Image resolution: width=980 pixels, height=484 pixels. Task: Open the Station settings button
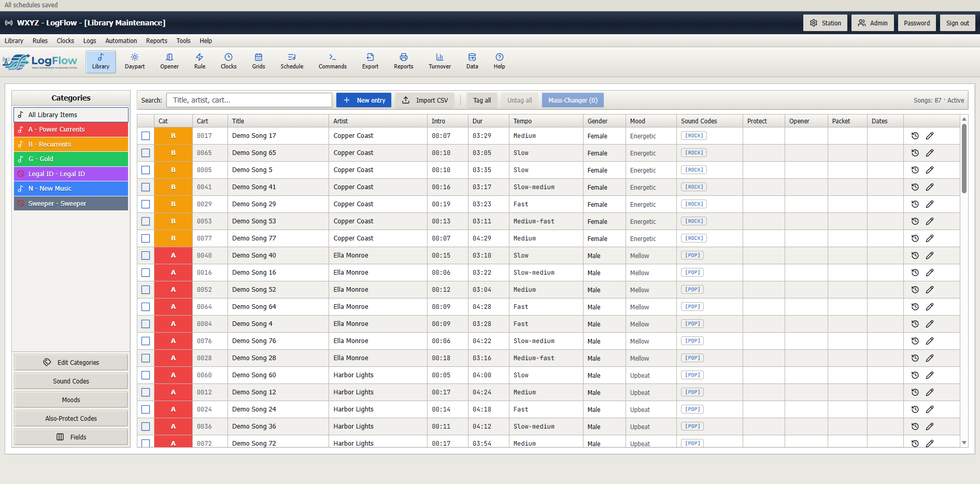(x=826, y=23)
